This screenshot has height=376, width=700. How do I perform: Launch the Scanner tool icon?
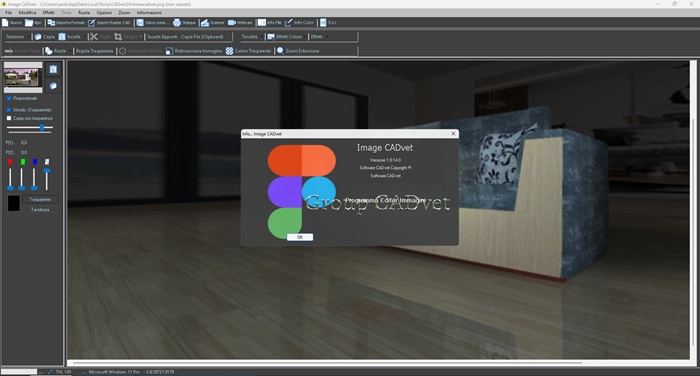204,22
